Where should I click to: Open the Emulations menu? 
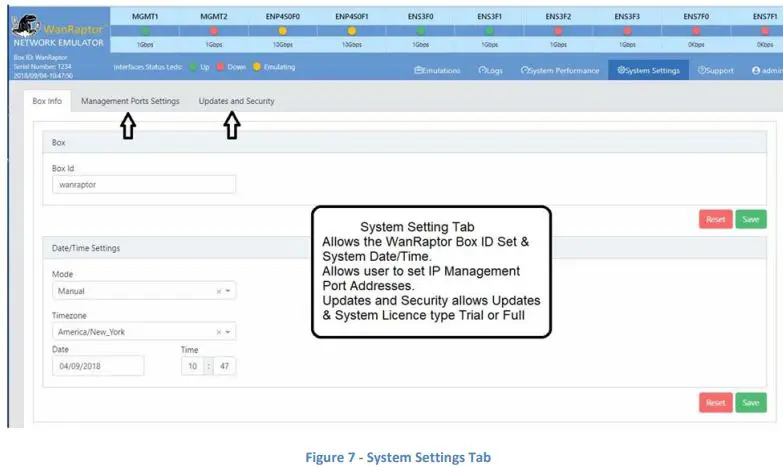coord(437,70)
